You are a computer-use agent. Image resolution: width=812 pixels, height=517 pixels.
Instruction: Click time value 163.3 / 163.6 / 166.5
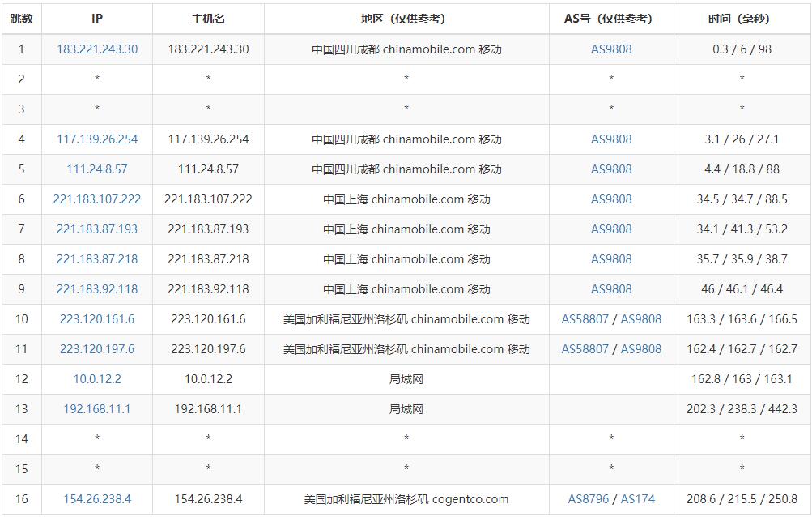(x=742, y=319)
